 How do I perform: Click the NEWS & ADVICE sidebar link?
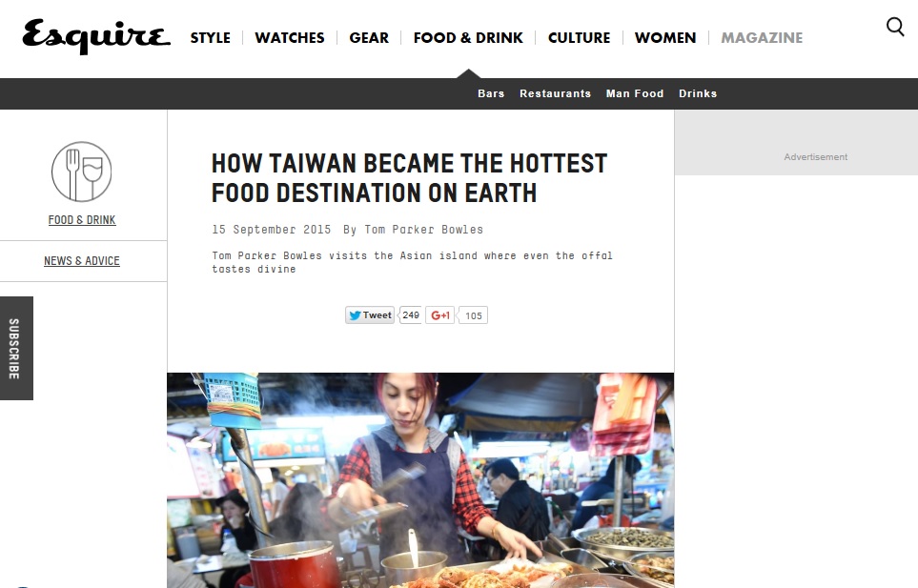pyautogui.click(x=82, y=261)
